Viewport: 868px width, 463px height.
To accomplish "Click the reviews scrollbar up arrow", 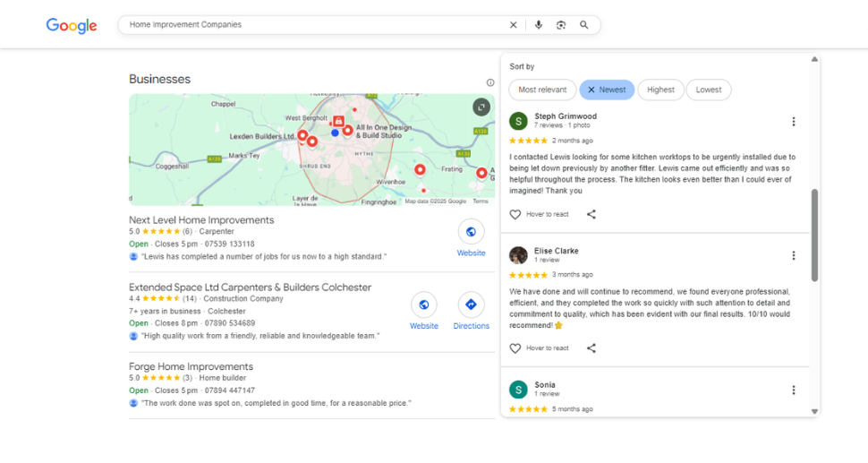I will coord(814,59).
